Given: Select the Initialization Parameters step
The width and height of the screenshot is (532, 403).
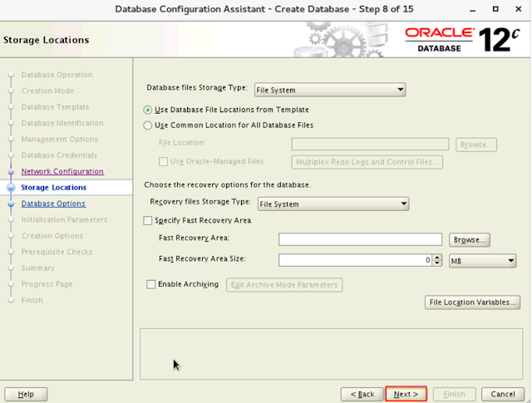Looking at the screenshot, I should [64, 220].
